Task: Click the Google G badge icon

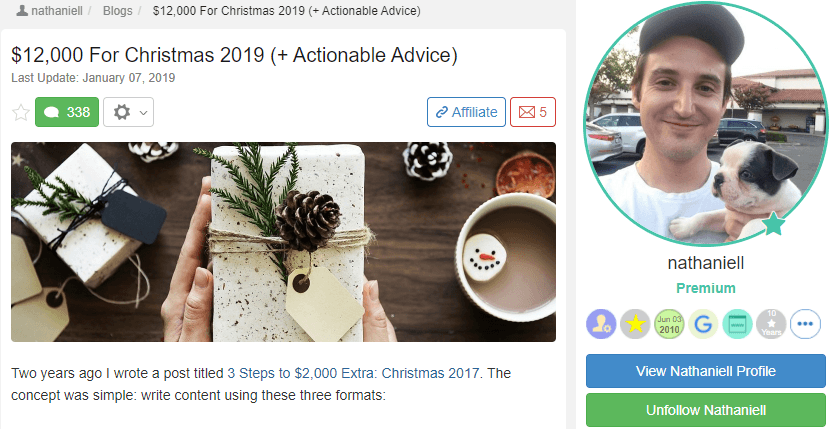Action: [703, 324]
